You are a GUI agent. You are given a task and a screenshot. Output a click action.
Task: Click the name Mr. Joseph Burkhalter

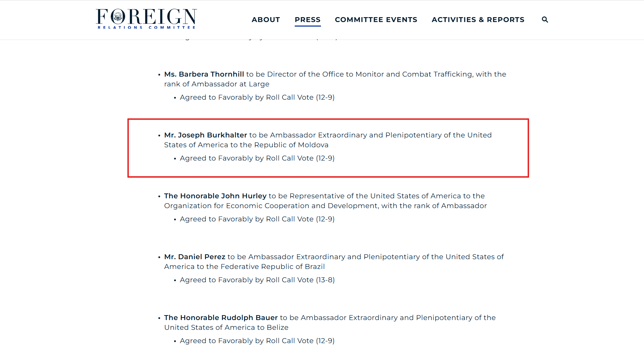coord(206,135)
